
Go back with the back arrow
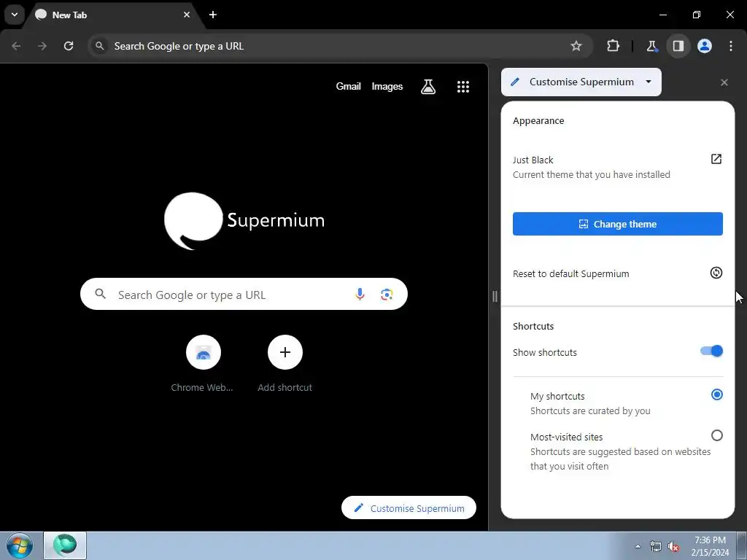16,46
